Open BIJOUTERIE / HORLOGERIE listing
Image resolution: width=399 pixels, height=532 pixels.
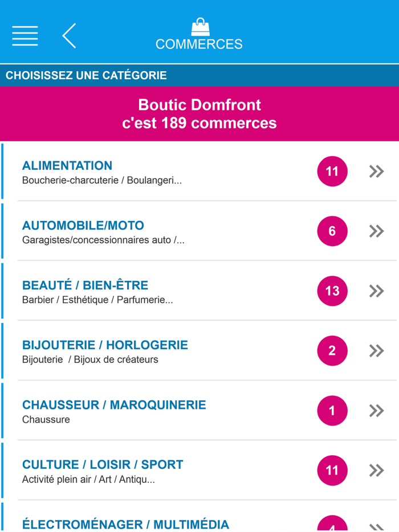click(x=105, y=345)
